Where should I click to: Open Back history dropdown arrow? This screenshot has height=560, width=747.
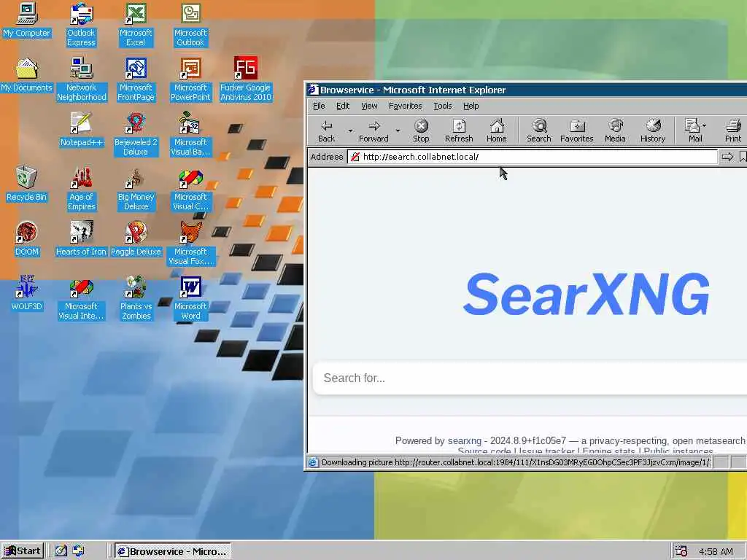pos(350,131)
